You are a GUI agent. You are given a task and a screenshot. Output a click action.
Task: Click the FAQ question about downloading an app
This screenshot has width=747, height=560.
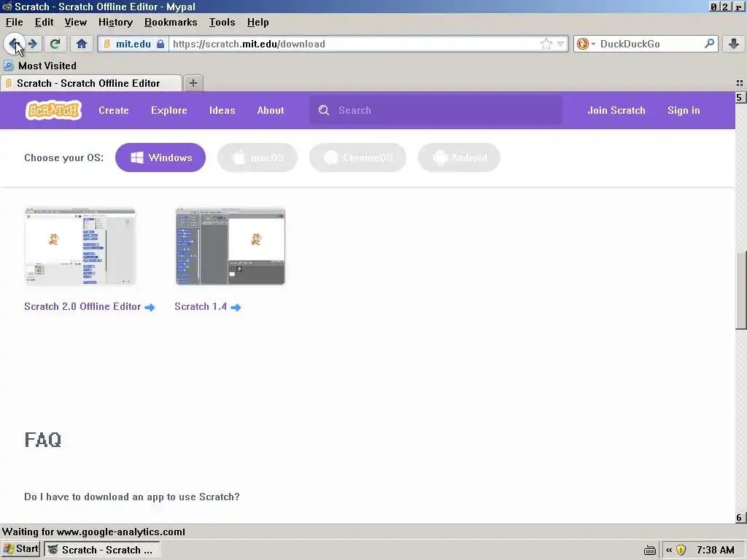click(132, 497)
